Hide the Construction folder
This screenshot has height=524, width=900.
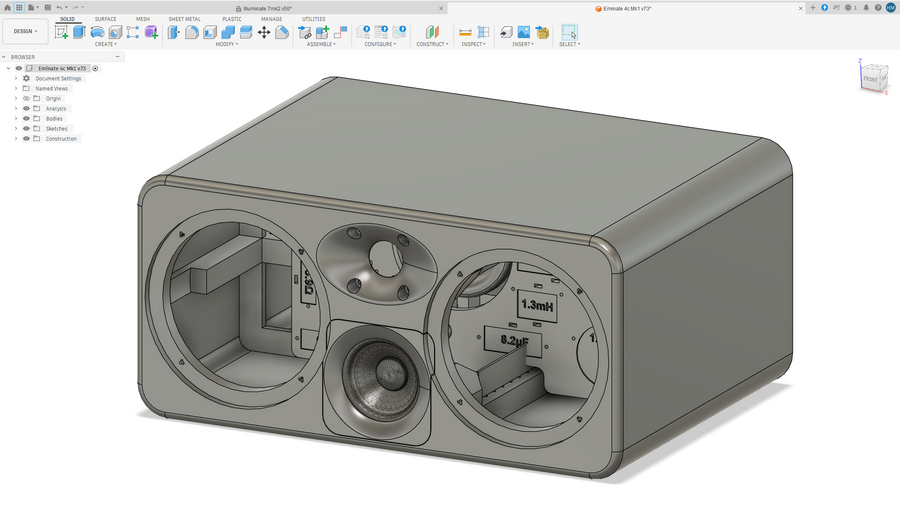point(26,139)
